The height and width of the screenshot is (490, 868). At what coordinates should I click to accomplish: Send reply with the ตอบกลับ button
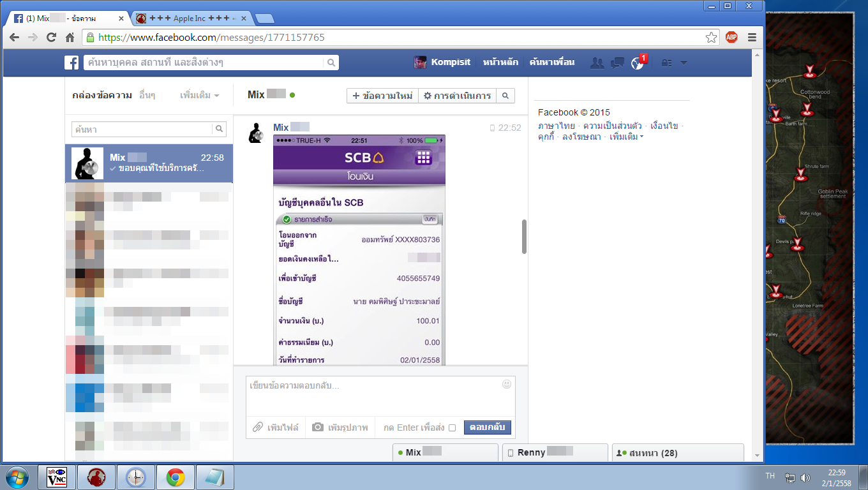pyautogui.click(x=488, y=427)
